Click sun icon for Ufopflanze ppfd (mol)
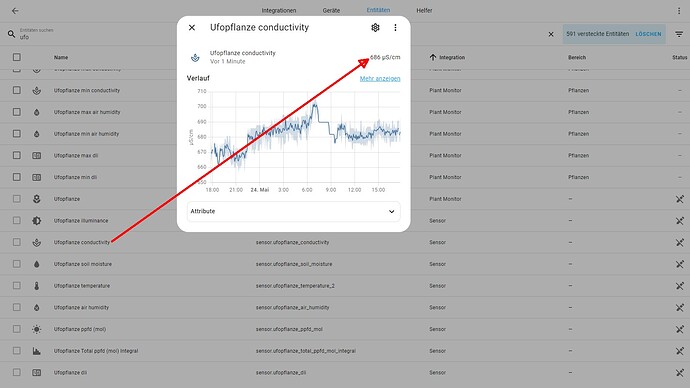 (x=37, y=329)
